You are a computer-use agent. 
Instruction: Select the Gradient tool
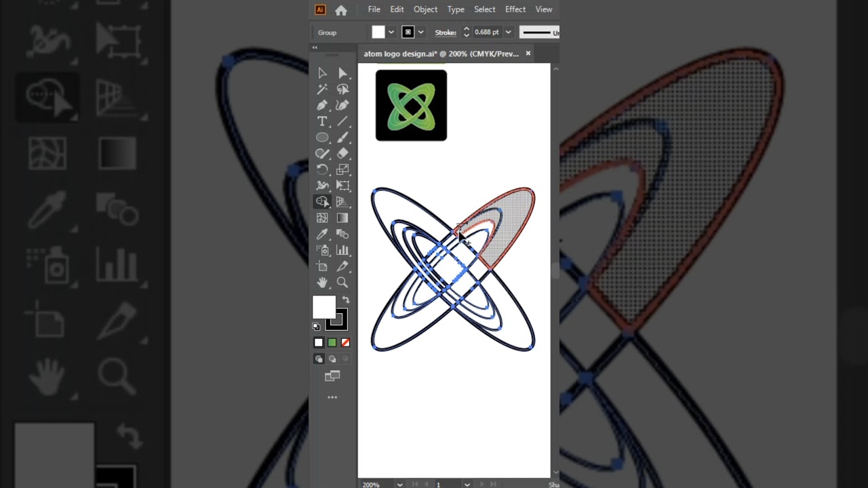pos(342,218)
